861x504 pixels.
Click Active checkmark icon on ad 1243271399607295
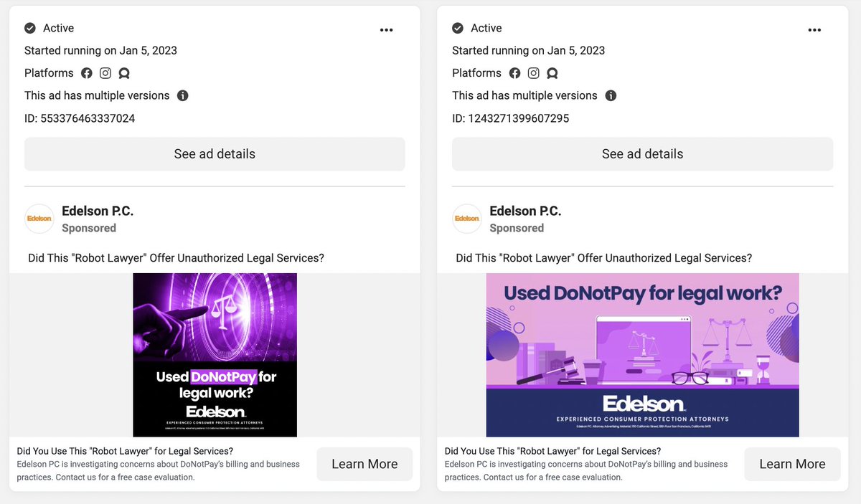[458, 28]
